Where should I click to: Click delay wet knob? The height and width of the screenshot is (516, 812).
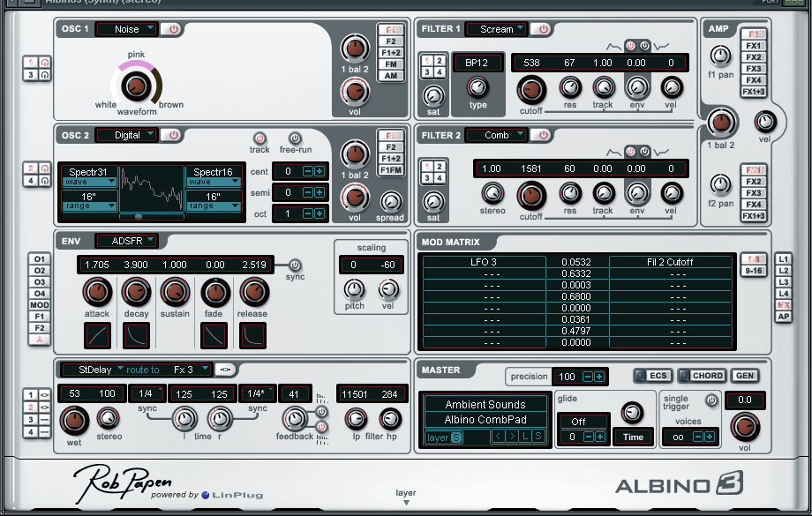74,421
